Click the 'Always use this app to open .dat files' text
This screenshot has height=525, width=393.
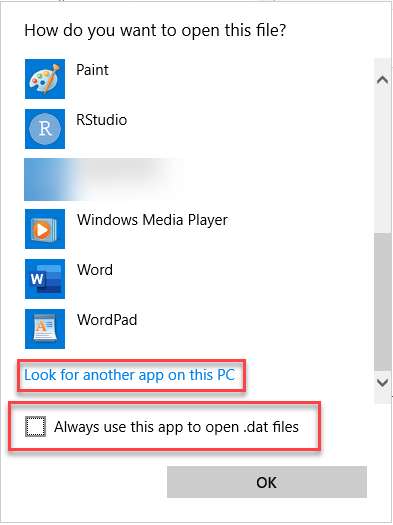[x=176, y=427]
